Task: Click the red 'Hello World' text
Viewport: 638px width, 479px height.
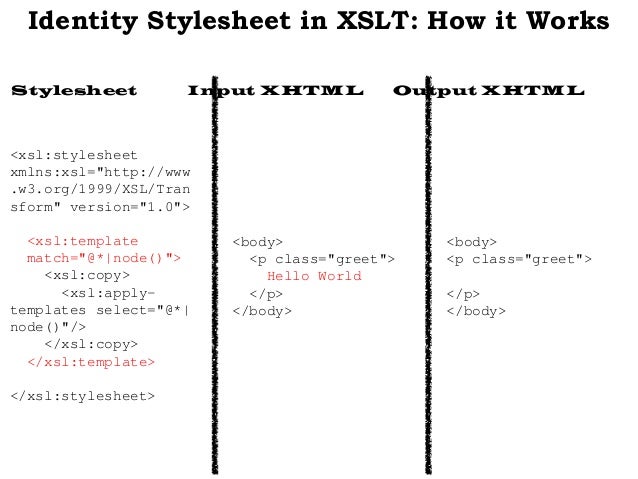Action: point(314,276)
